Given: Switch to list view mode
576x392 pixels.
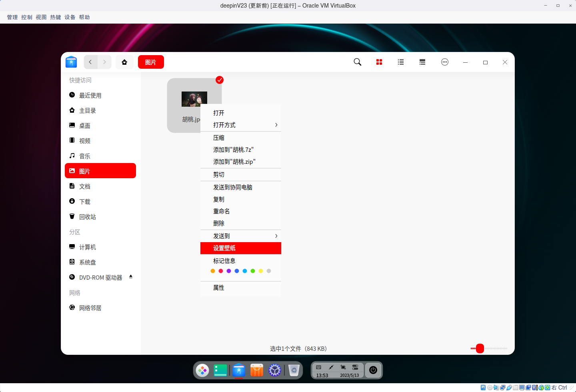Looking at the screenshot, I should 400,62.
